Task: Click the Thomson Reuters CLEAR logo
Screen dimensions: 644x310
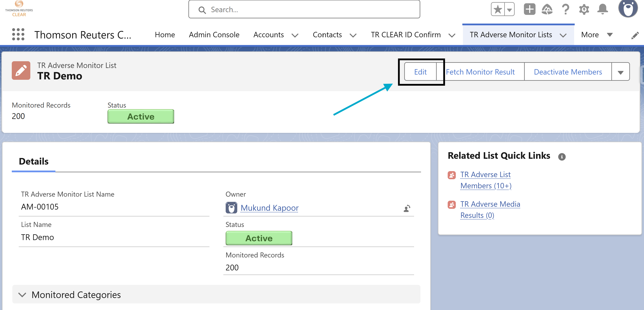Action: pyautogui.click(x=19, y=9)
